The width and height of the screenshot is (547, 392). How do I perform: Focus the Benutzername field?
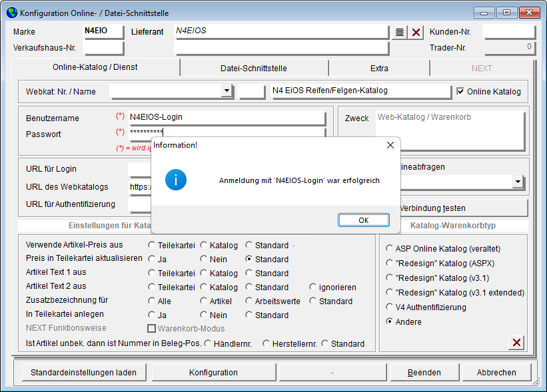(227, 117)
